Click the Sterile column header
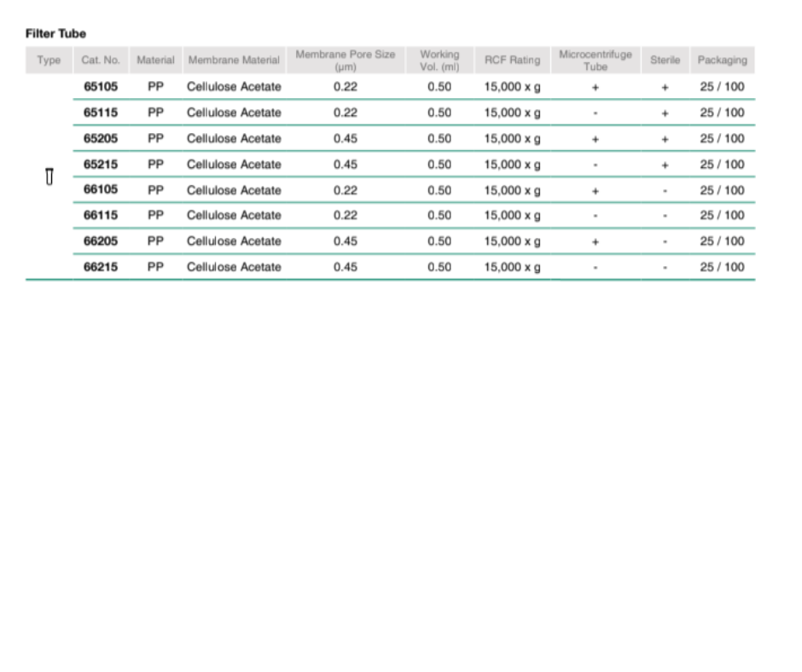The width and height of the screenshot is (802, 672). point(665,60)
